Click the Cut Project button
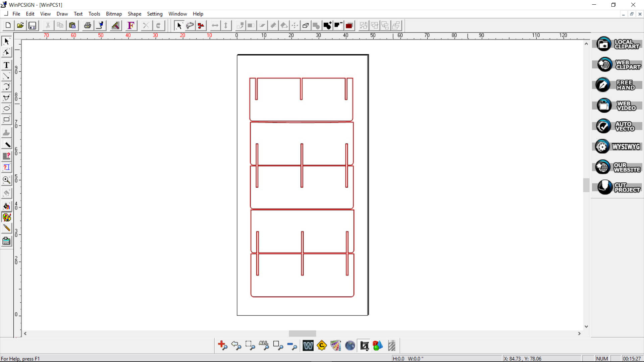 click(x=618, y=187)
